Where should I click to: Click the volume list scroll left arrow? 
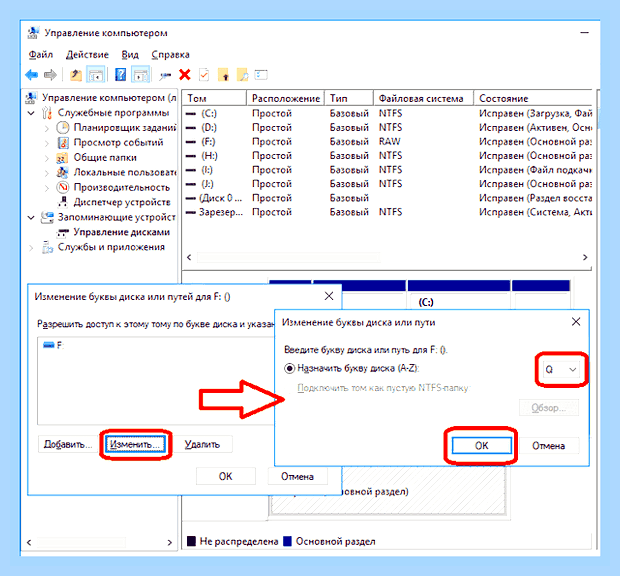click(x=189, y=257)
